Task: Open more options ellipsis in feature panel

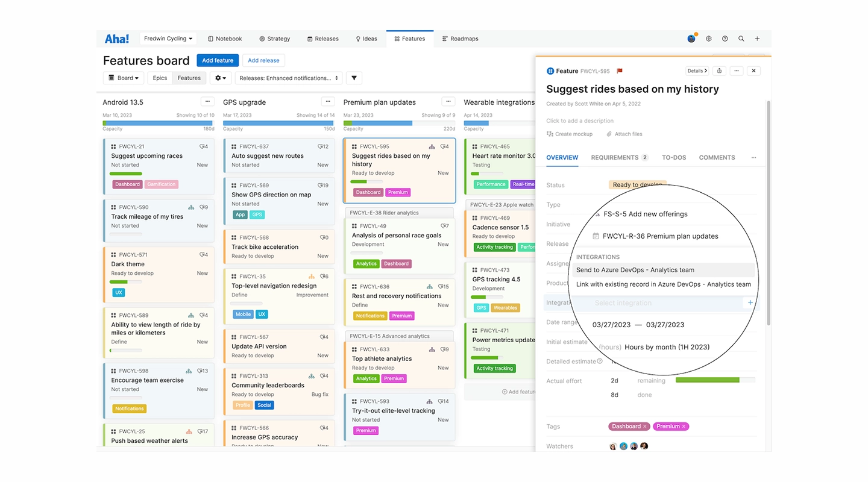Action: click(736, 71)
